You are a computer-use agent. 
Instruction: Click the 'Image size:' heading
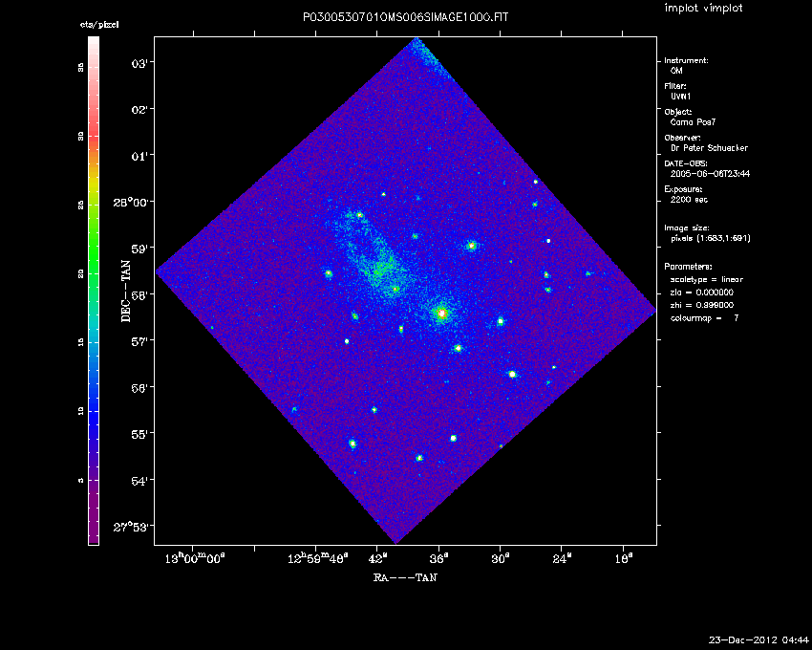tap(687, 228)
